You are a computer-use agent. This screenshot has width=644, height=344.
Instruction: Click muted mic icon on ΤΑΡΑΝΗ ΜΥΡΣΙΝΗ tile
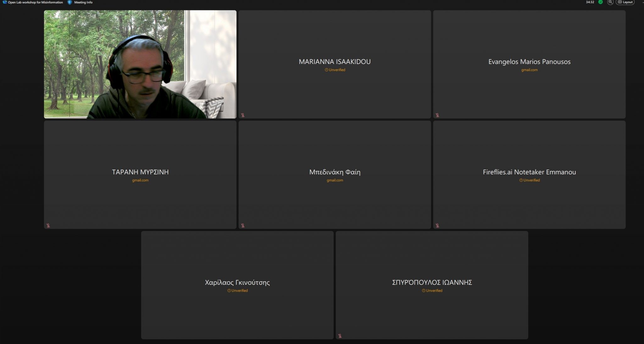pos(48,225)
